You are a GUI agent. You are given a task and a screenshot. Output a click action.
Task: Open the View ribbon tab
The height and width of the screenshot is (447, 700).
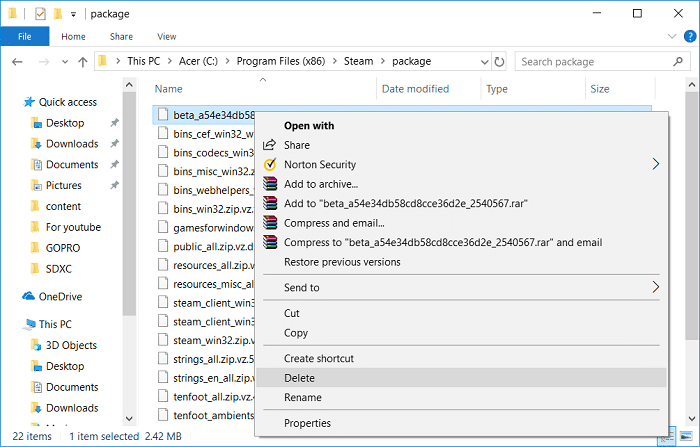pos(167,36)
